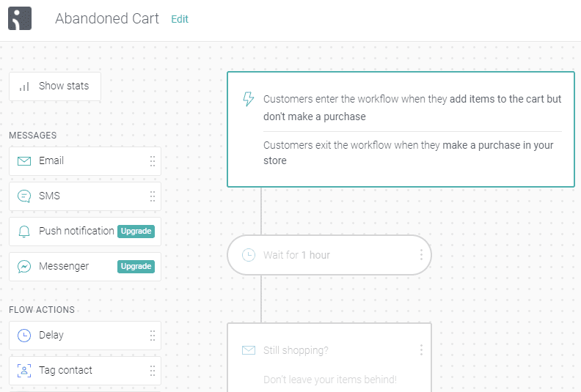Click the Show stats button
This screenshot has height=392, width=581.
pyautogui.click(x=55, y=86)
